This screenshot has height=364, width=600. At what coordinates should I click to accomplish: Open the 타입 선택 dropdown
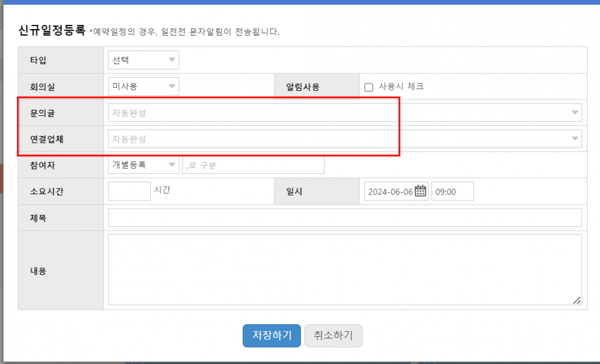(143, 60)
